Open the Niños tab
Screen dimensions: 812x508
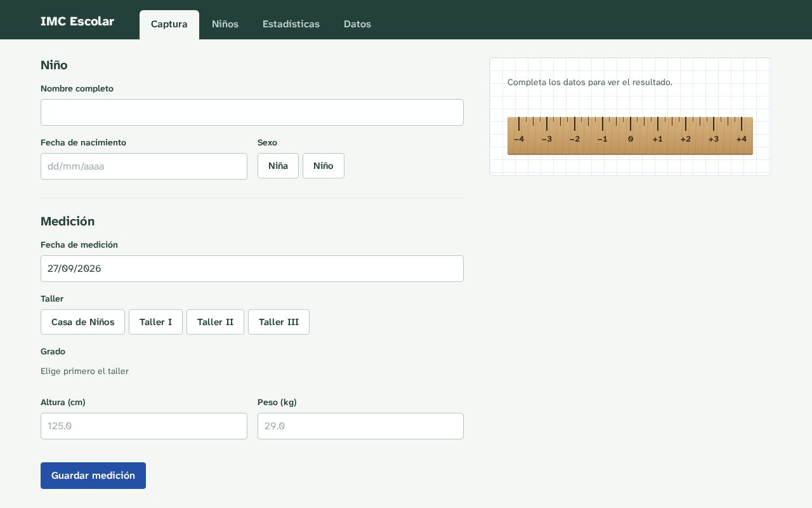click(x=225, y=25)
